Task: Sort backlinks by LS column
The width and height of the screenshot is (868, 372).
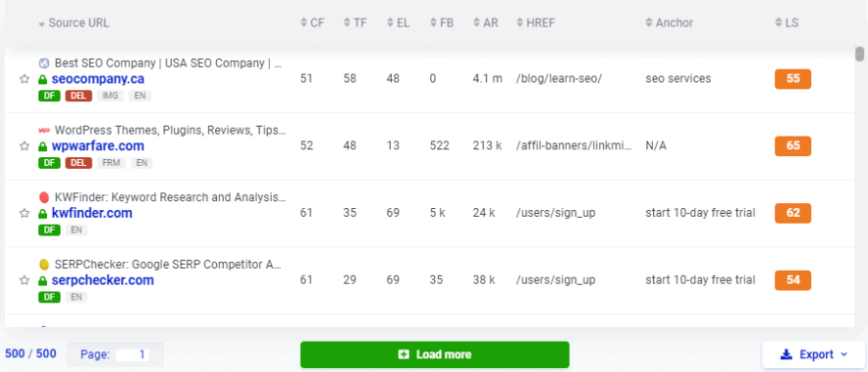Action: point(787,23)
